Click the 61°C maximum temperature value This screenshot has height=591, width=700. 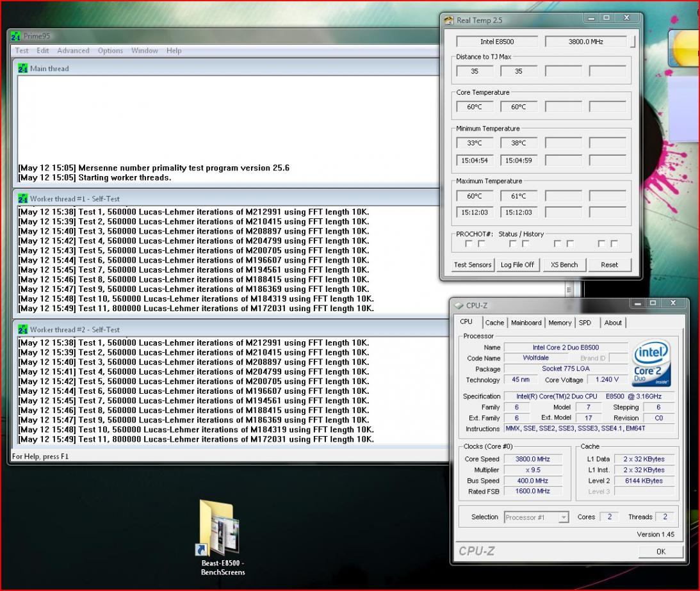[x=519, y=196]
